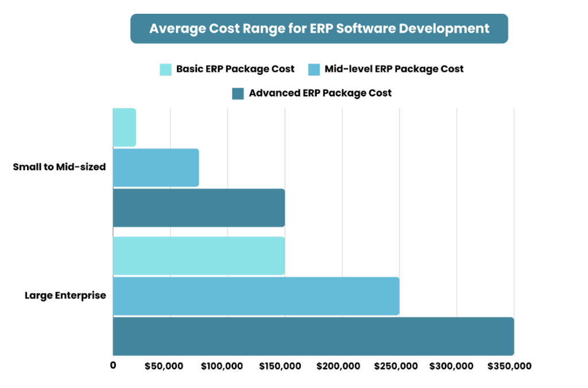Click the zero origin label on the axis

[x=113, y=364]
